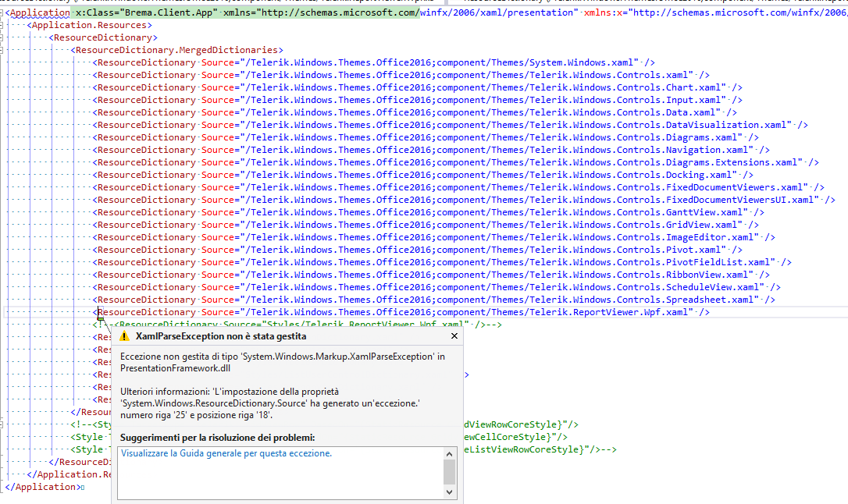Click the x:Class "Brema.Client.App" attribute
The width and height of the screenshot is (848, 504).
tap(147, 12)
